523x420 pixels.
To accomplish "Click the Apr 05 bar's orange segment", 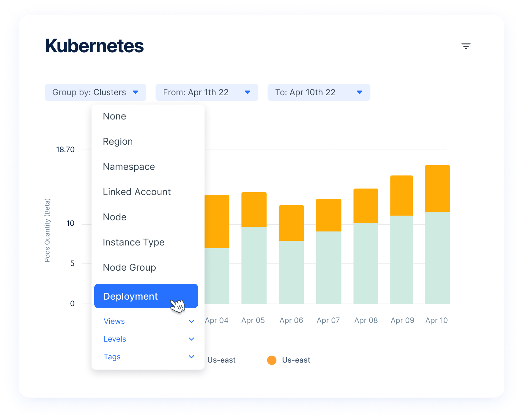I will (254, 209).
